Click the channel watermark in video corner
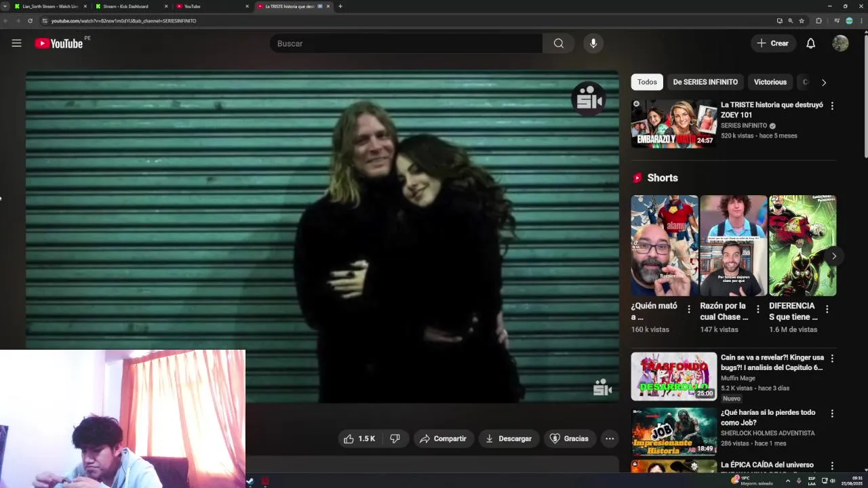 602,388
